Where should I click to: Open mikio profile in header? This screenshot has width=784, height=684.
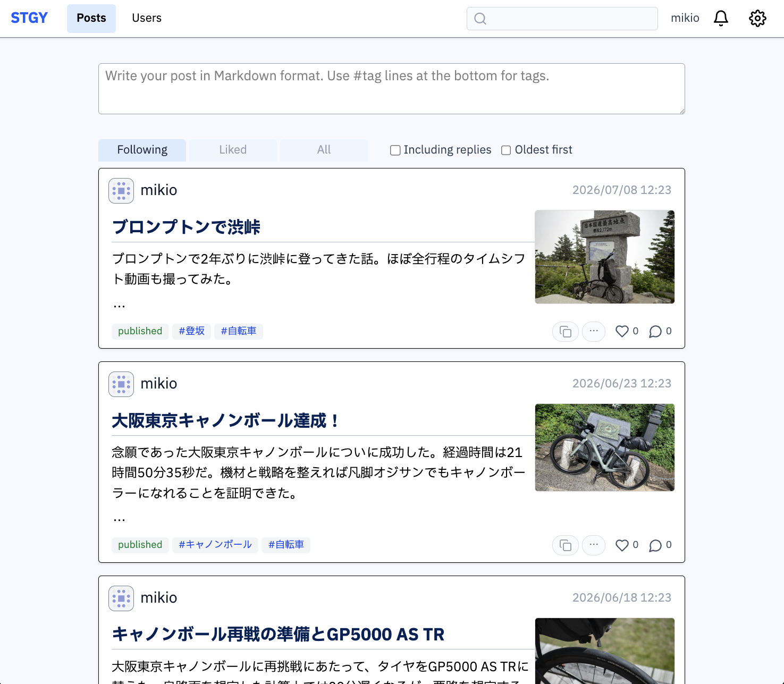click(x=685, y=18)
